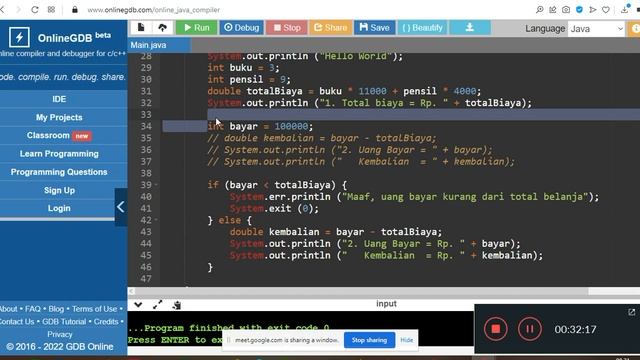Viewport: 640px width, 360px height.
Task: Go forward with the browser arrow
Action: [x=18, y=9]
